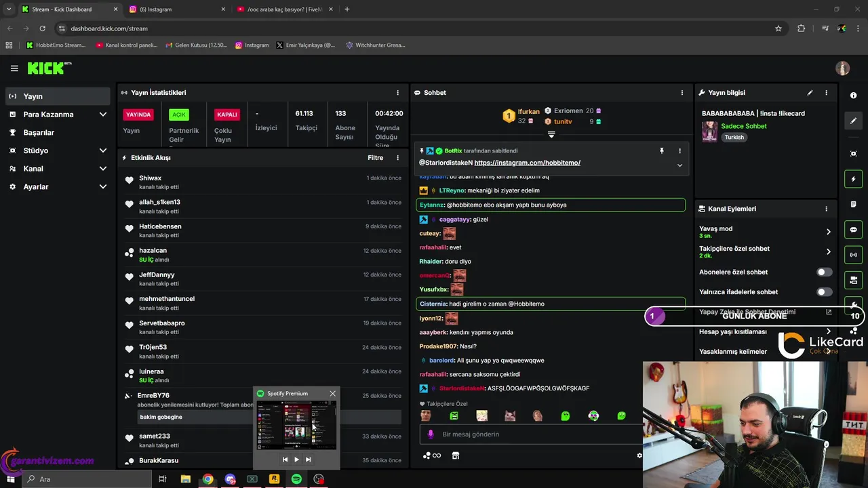Open Hesap yaşı kısıtlaması chevron
Viewport: 868px width, 488px height.
[828, 331]
